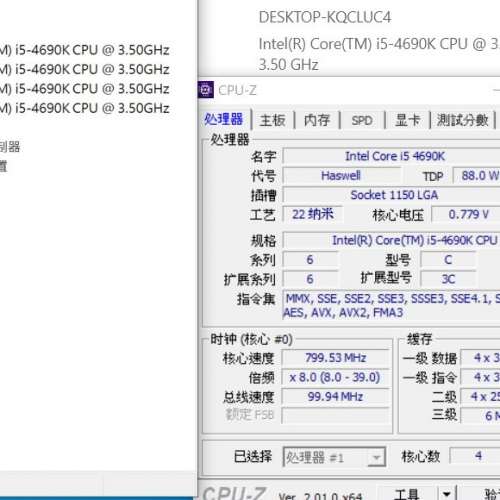Image resolution: width=500 pixels, height=500 pixels.
Task: Click the 0.779 V core voltage value
Action: click(x=466, y=214)
